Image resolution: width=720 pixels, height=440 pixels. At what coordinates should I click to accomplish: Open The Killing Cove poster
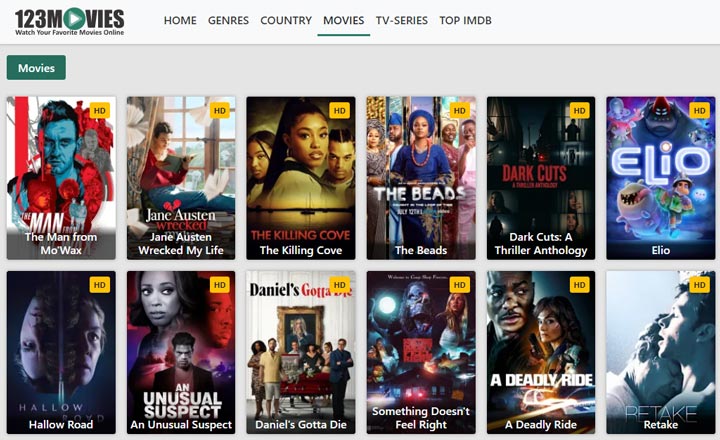pyautogui.click(x=301, y=178)
